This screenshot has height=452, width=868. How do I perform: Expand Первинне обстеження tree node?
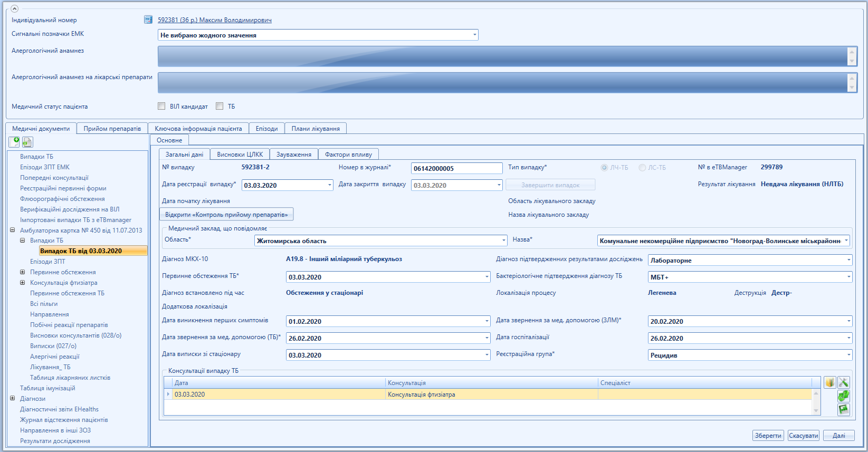tap(22, 272)
